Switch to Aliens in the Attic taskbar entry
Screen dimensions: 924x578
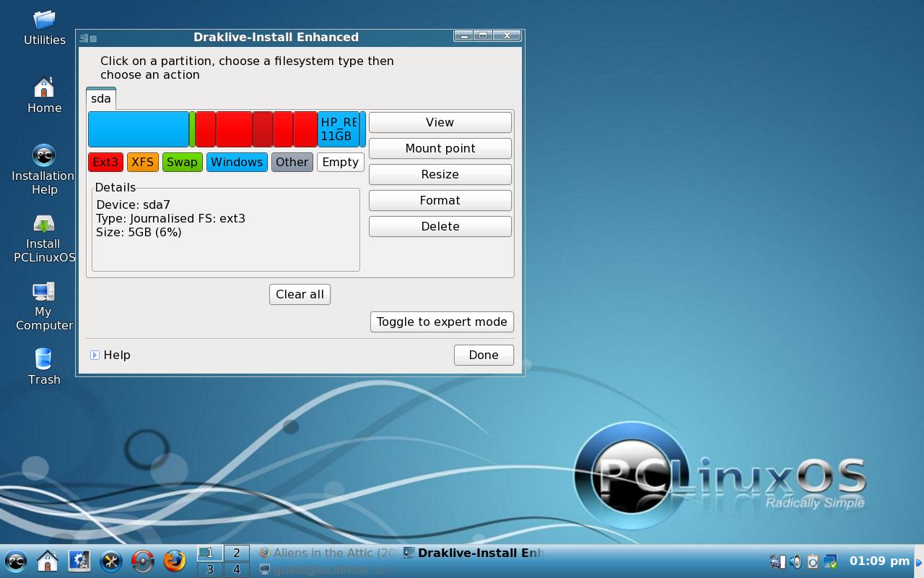click(x=328, y=553)
